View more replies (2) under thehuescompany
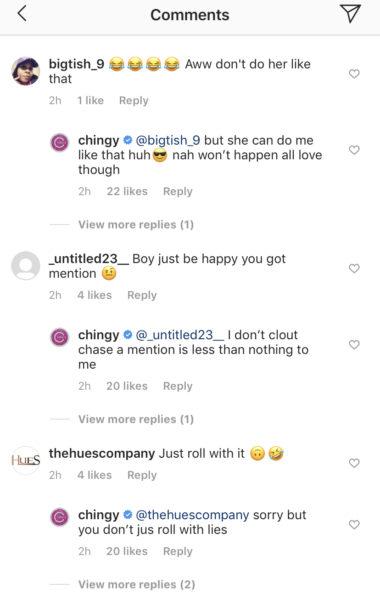The width and height of the screenshot is (380, 600). (x=137, y=584)
